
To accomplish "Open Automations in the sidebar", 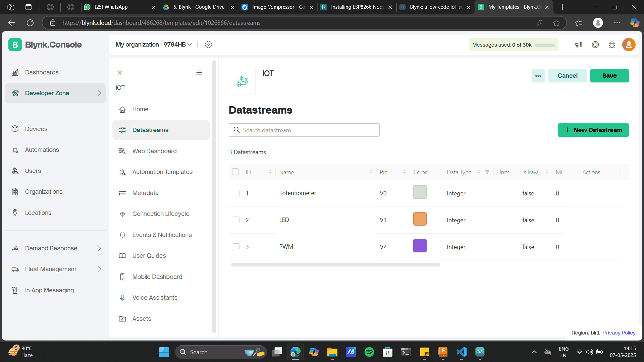I will point(55,150).
